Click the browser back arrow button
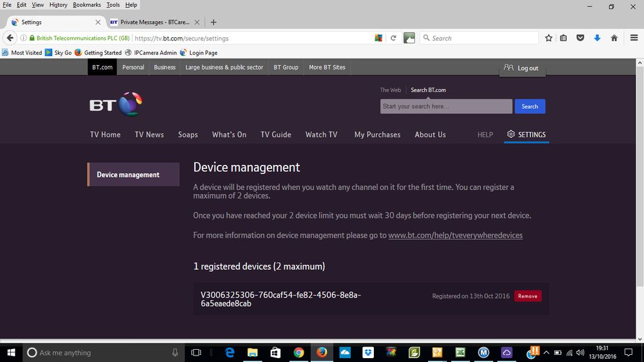 [x=10, y=38]
